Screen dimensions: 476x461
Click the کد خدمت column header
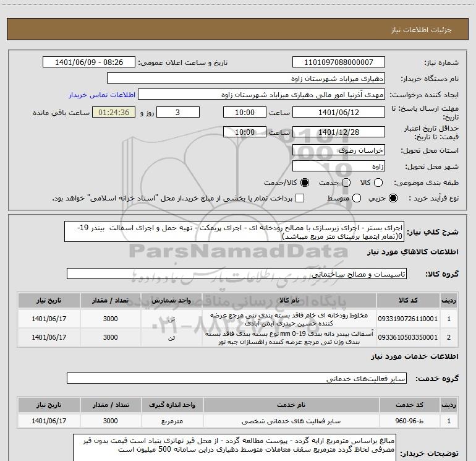tap(409, 405)
